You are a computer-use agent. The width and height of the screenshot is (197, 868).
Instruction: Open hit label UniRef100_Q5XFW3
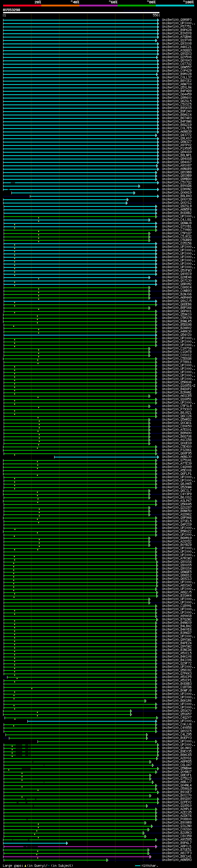[177, 271]
